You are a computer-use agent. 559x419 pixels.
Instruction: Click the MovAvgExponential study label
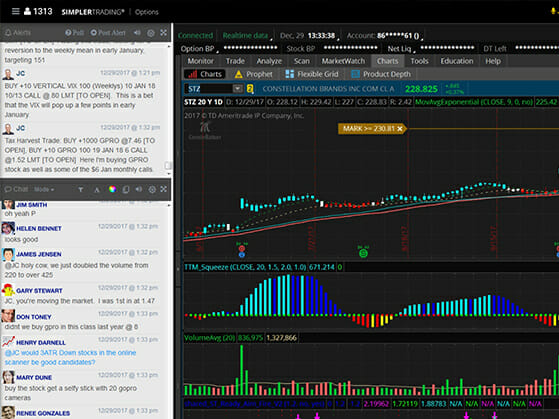[473, 102]
